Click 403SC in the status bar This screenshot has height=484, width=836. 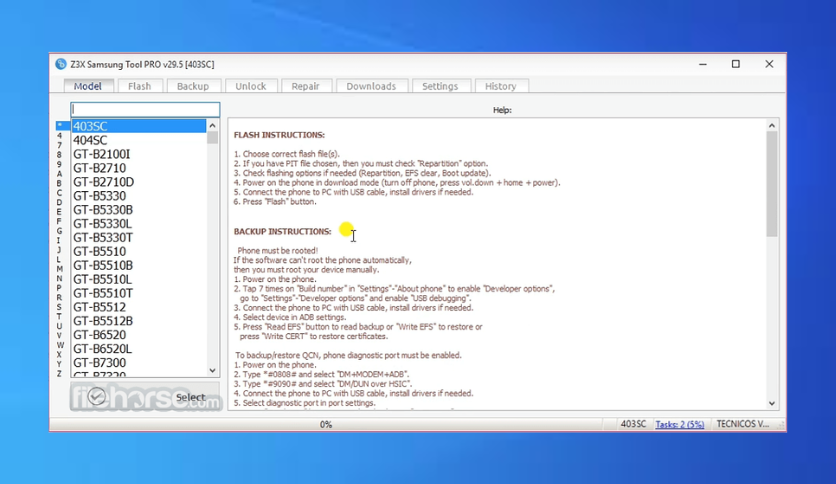(633, 424)
